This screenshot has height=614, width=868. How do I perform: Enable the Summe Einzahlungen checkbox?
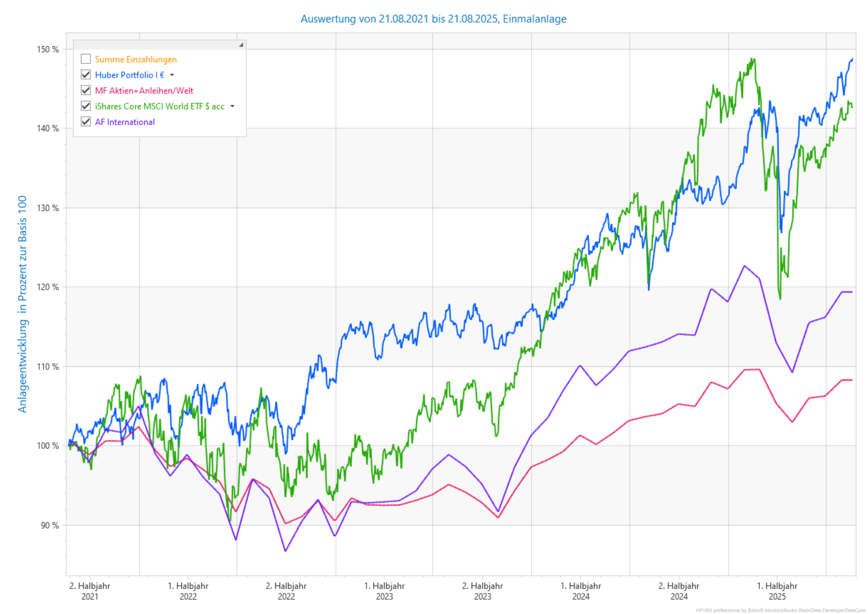pyautogui.click(x=86, y=59)
